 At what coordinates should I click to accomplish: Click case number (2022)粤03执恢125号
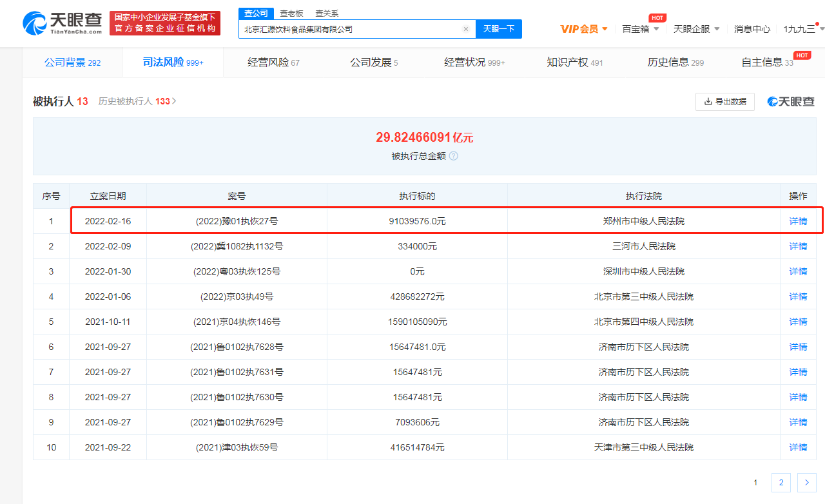237,271
